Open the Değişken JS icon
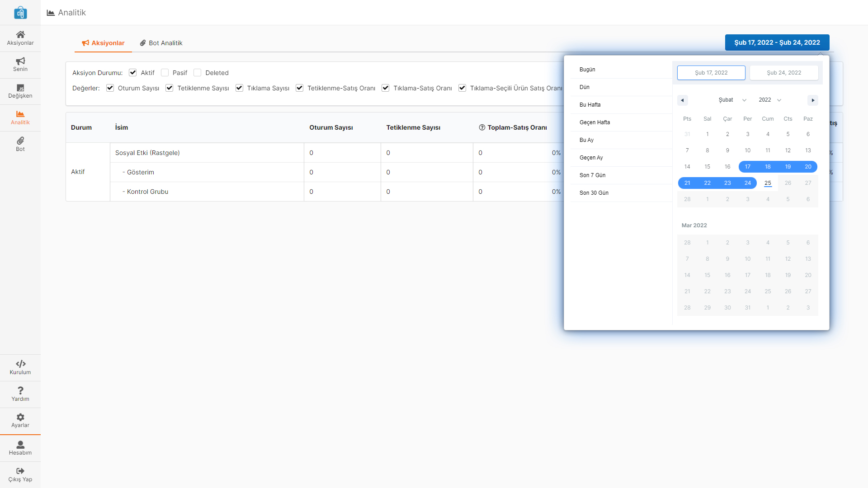Image resolution: width=868 pixels, height=488 pixels. pos(20,88)
